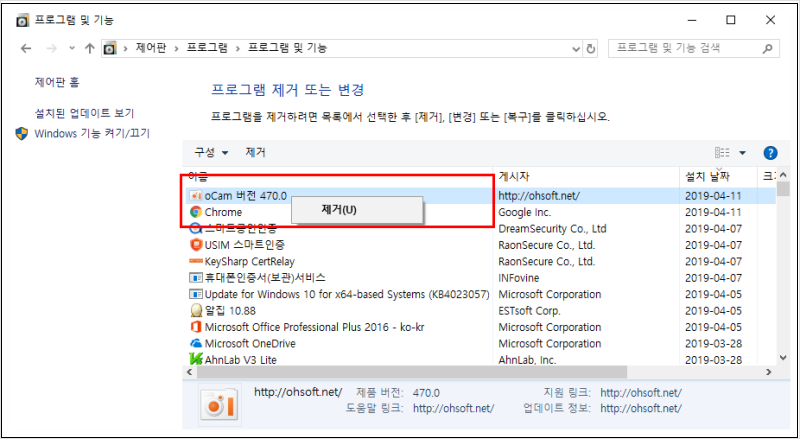Screen dimensions: 800x439
Task: Click the large oCam icon in details pane
Action: (219, 404)
